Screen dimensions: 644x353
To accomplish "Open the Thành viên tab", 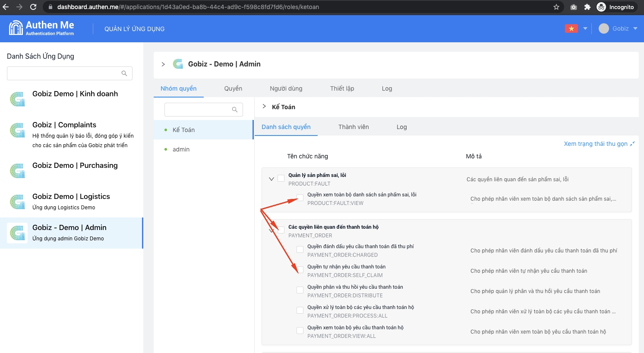I will [353, 127].
